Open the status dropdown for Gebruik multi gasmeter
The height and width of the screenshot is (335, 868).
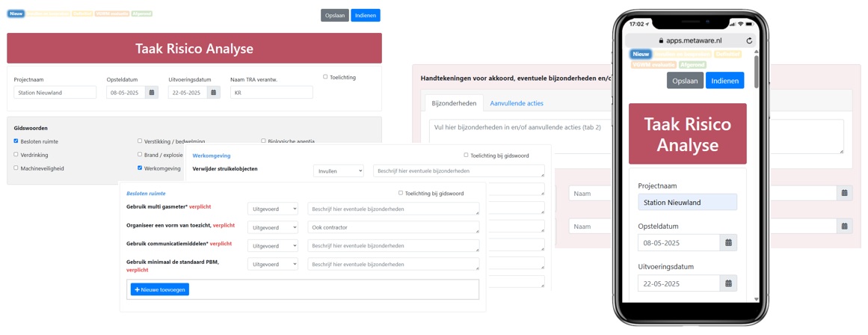272,209
